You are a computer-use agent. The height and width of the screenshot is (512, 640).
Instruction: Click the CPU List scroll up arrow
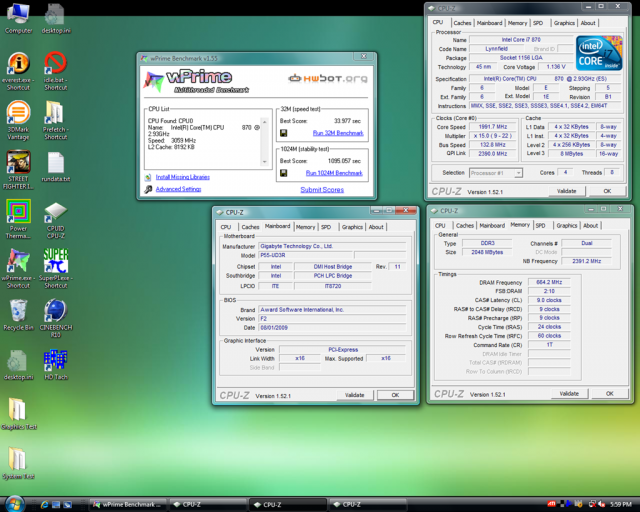point(264,122)
